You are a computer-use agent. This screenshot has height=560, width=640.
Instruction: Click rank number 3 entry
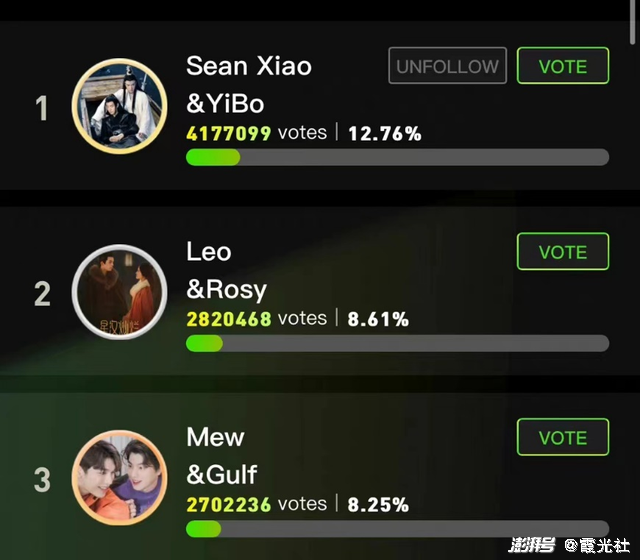pos(42,479)
